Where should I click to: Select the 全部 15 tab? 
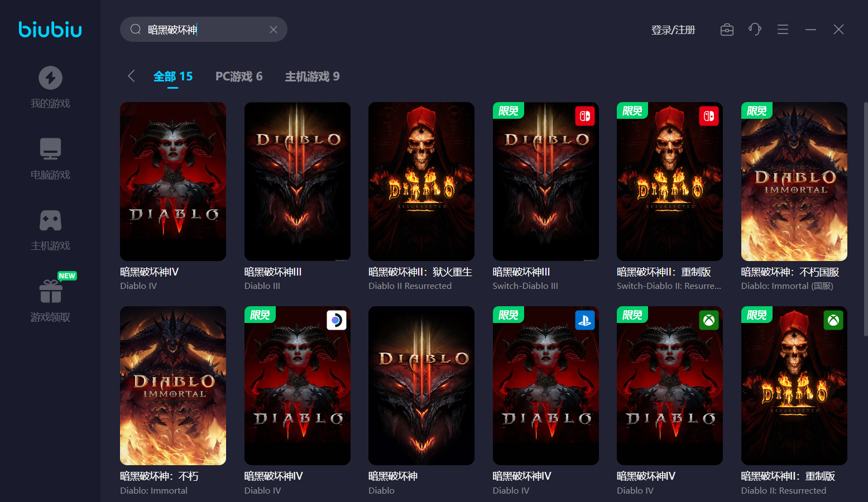173,76
